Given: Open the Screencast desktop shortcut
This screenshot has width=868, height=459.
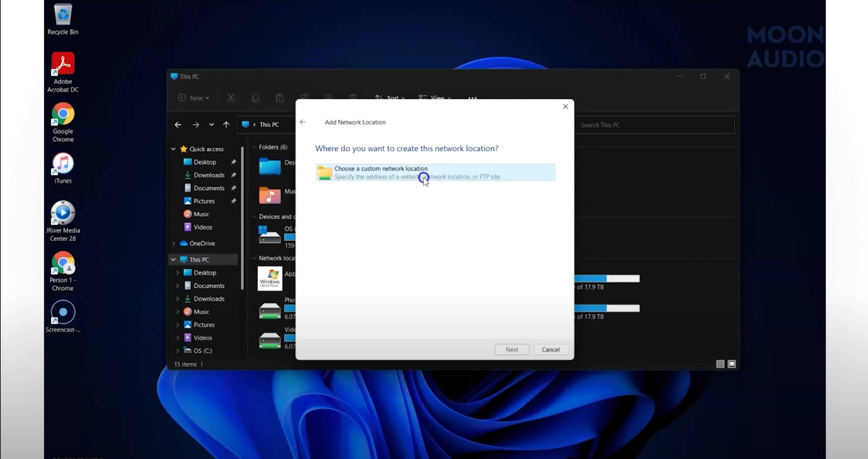Looking at the screenshot, I should point(63,317).
